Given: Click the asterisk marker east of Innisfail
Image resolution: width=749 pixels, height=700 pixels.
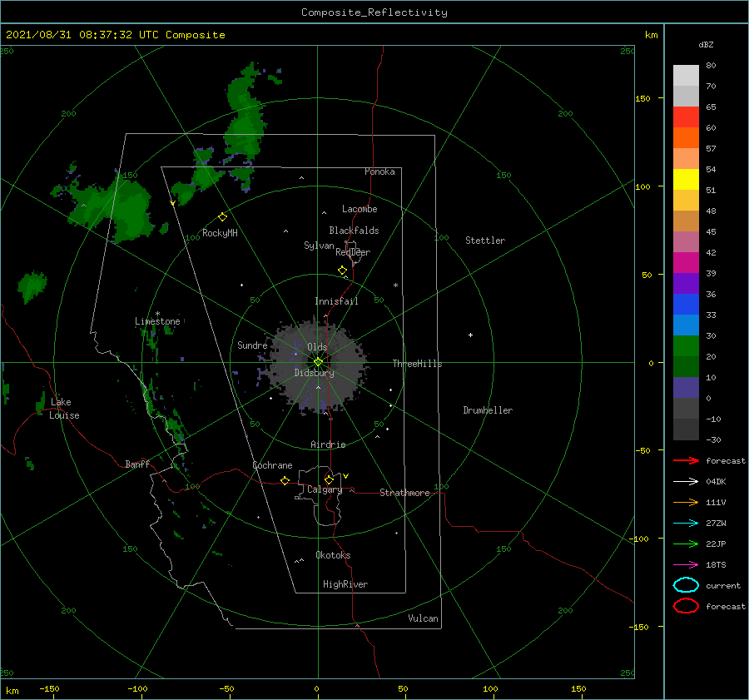Looking at the screenshot, I should [395, 285].
